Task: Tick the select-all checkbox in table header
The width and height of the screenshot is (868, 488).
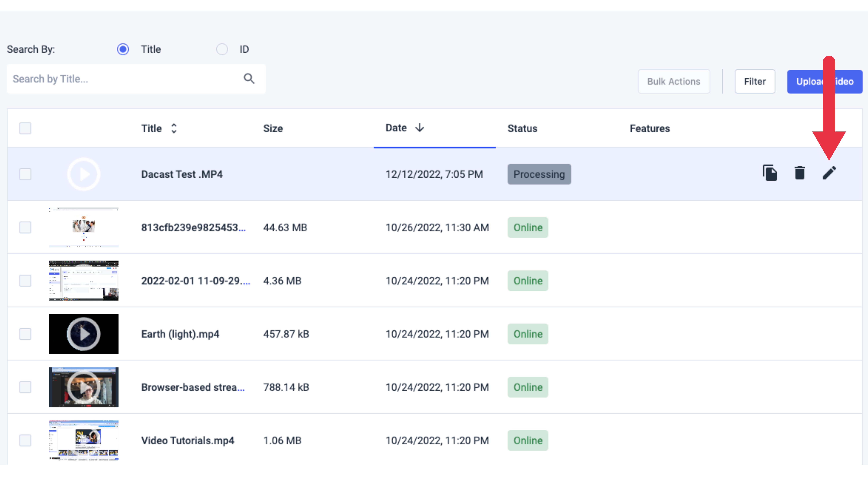Action: click(x=25, y=128)
